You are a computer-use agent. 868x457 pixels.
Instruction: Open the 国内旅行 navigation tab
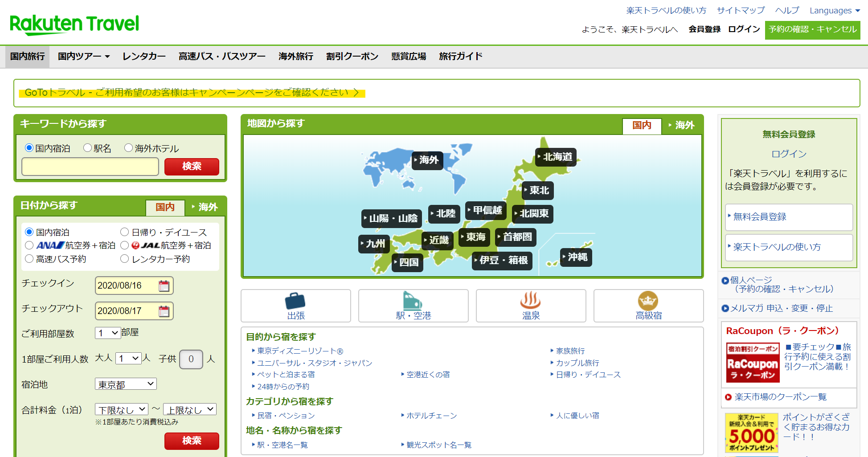28,57
